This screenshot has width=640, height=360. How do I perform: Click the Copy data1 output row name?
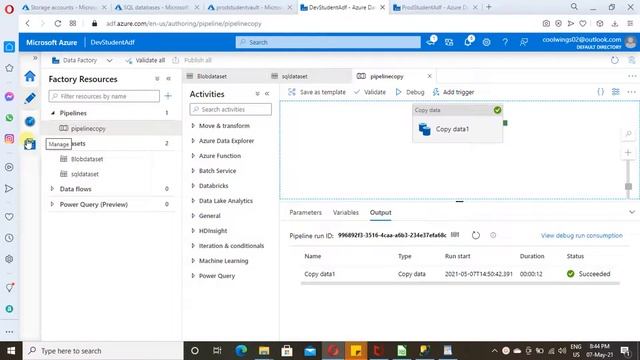click(x=320, y=274)
